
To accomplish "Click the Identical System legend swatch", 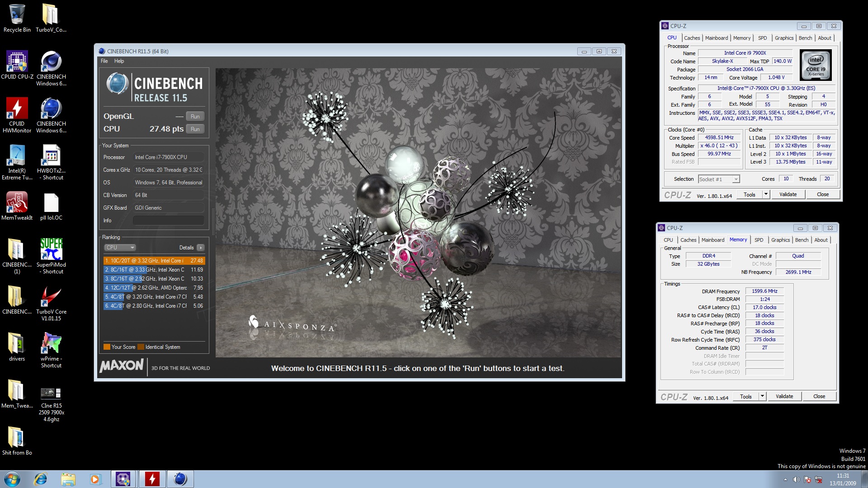I will tap(141, 347).
